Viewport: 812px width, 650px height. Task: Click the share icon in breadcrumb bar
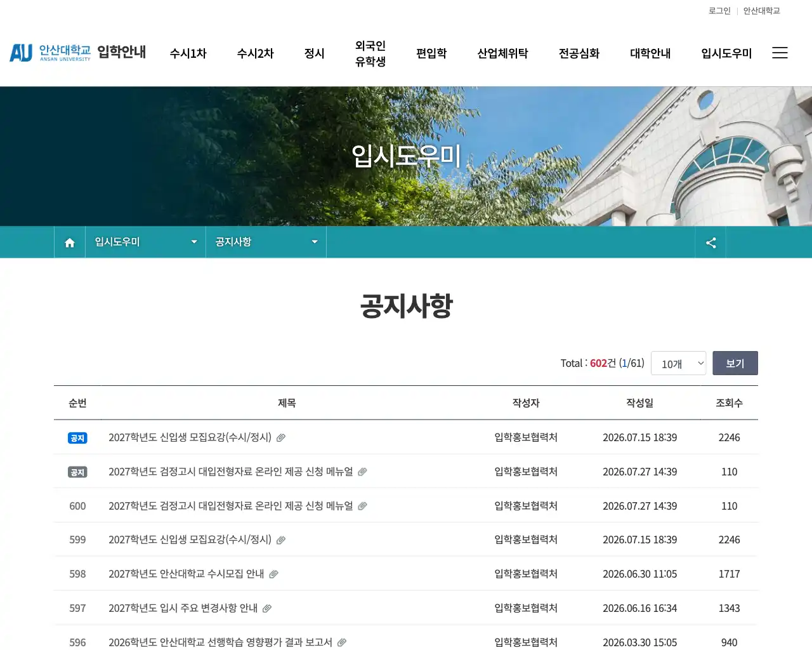point(711,242)
